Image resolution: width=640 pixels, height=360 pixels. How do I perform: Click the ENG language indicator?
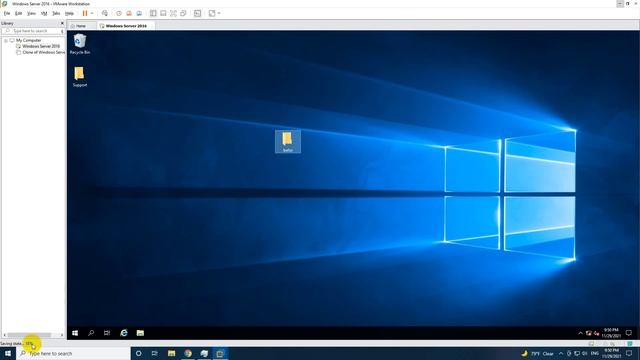(x=595, y=353)
